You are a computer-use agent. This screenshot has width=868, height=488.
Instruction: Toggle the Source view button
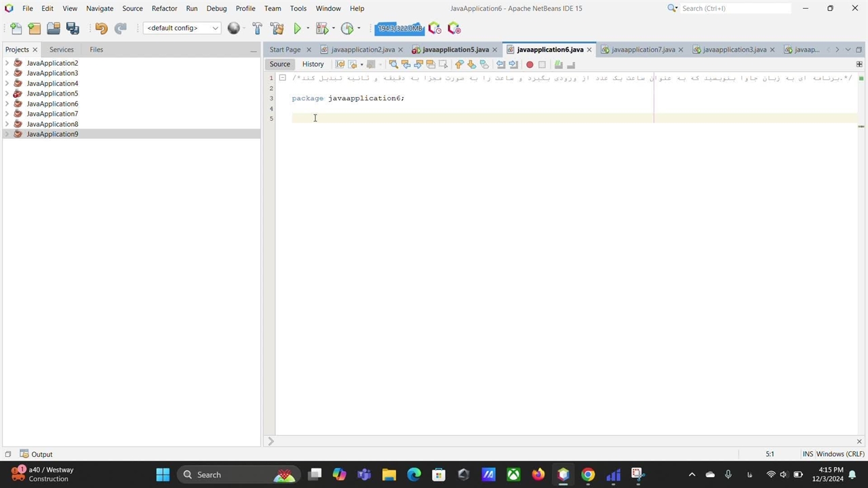click(279, 64)
